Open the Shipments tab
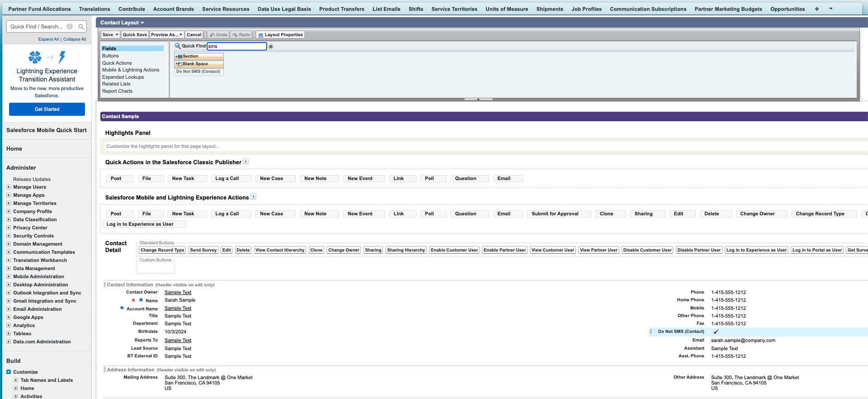Image resolution: width=868 pixels, height=399 pixels. pyautogui.click(x=549, y=9)
